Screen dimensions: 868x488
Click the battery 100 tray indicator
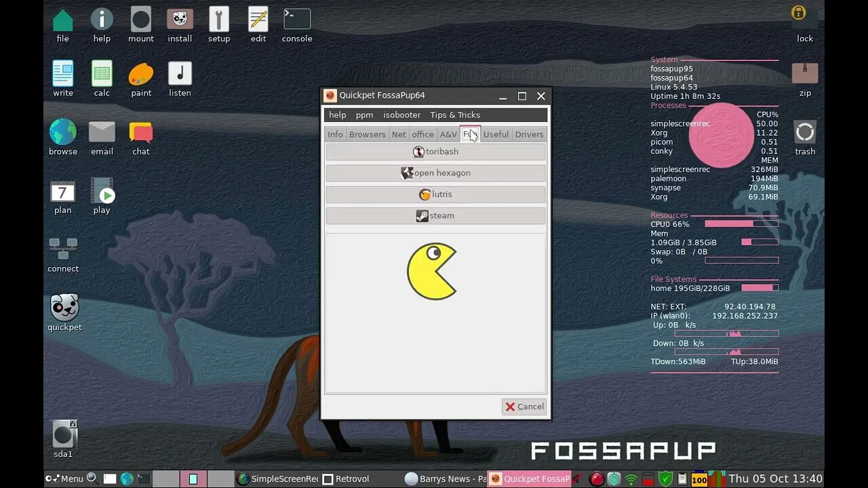click(x=699, y=479)
